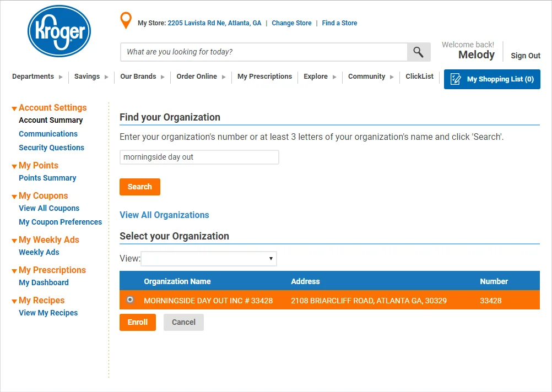The width and height of the screenshot is (552, 392).
Task: Open ClickList
Action: (x=419, y=77)
